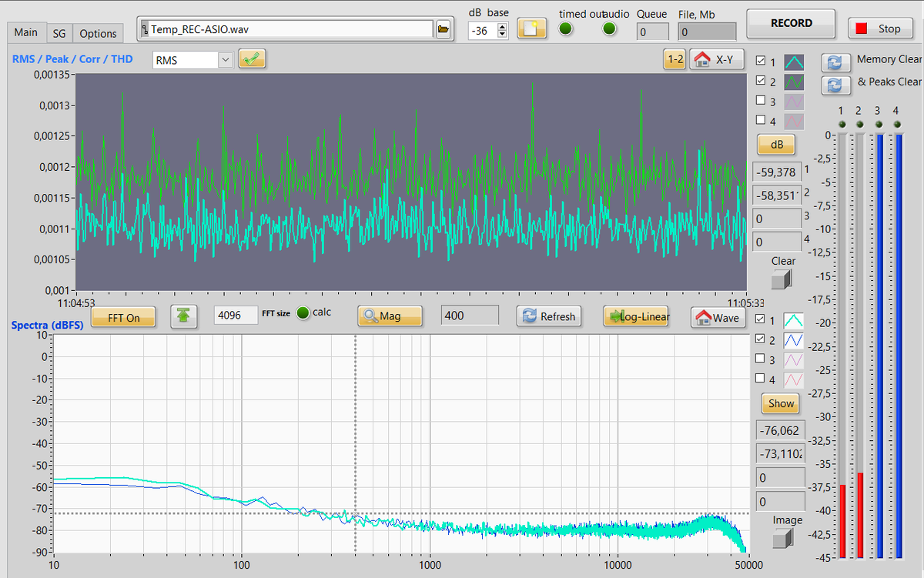Check RMS channel 4 checkbox
Viewport: 924px width, 578px height.
click(761, 120)
